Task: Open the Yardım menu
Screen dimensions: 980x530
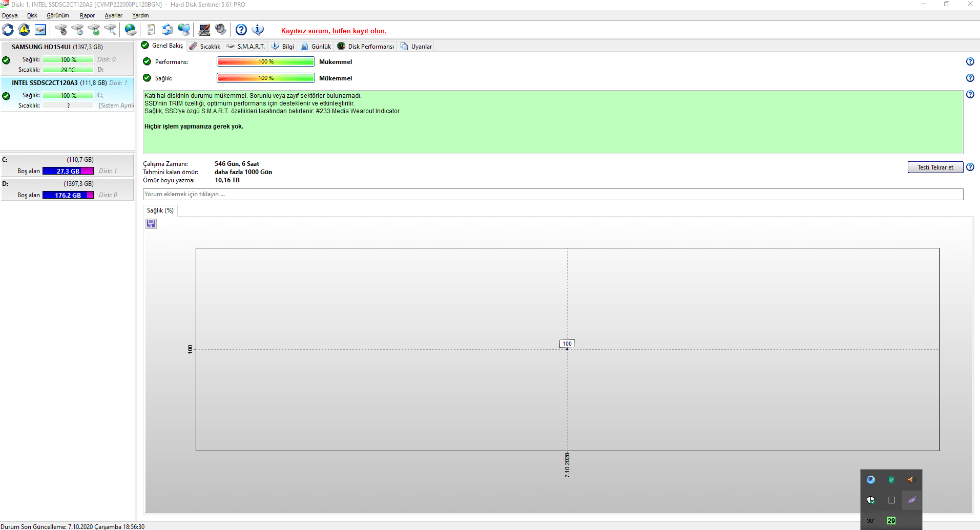Action: [x=140, y=15]
